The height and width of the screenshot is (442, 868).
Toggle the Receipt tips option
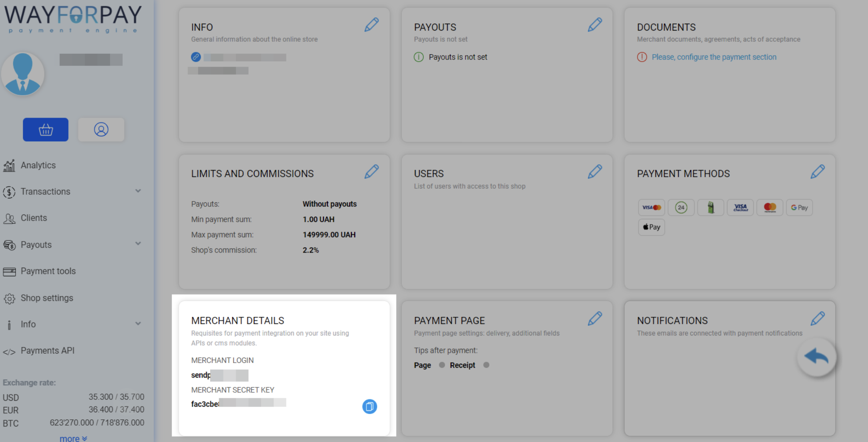click(486, 365)
